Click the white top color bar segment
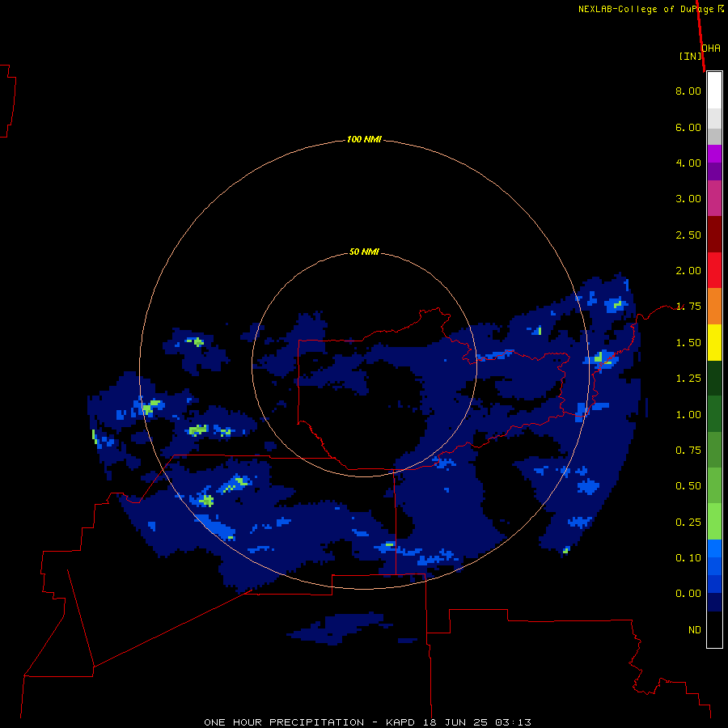Viewport: 728px width, 728px height. pyautogui.click(x=714, y=91)
